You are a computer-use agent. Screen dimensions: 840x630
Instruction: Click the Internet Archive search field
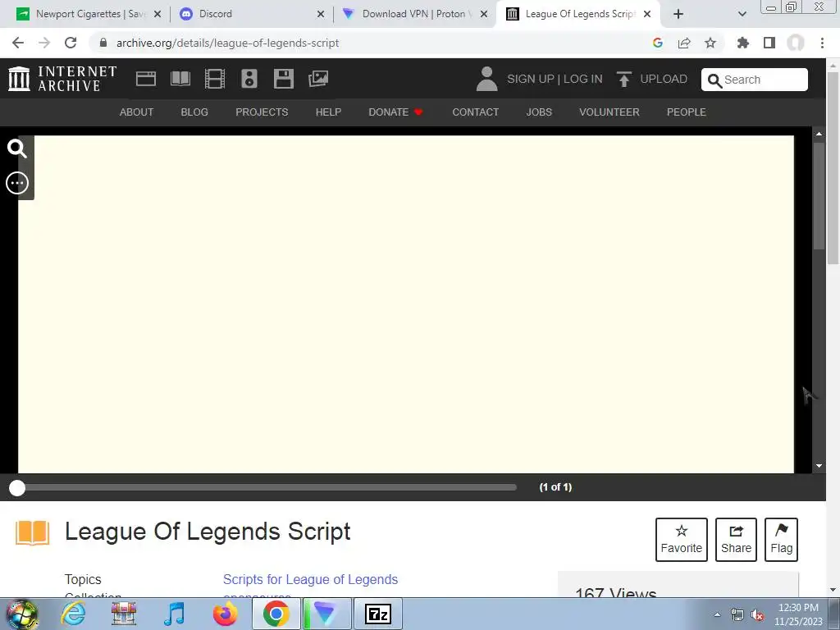pyautogui.click(x=755, y=80)
